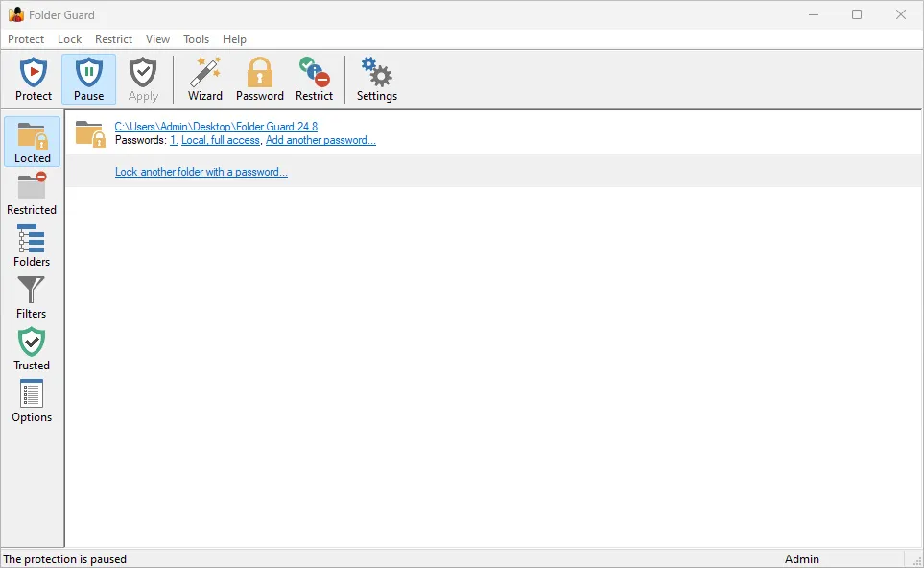Select the Locked view in sidebar

coord(33,141)
